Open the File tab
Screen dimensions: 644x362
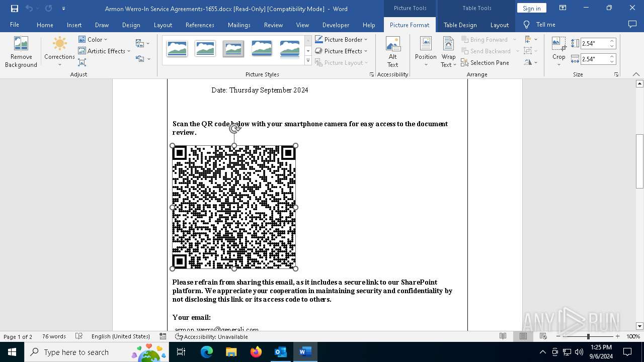coord(15,25)
